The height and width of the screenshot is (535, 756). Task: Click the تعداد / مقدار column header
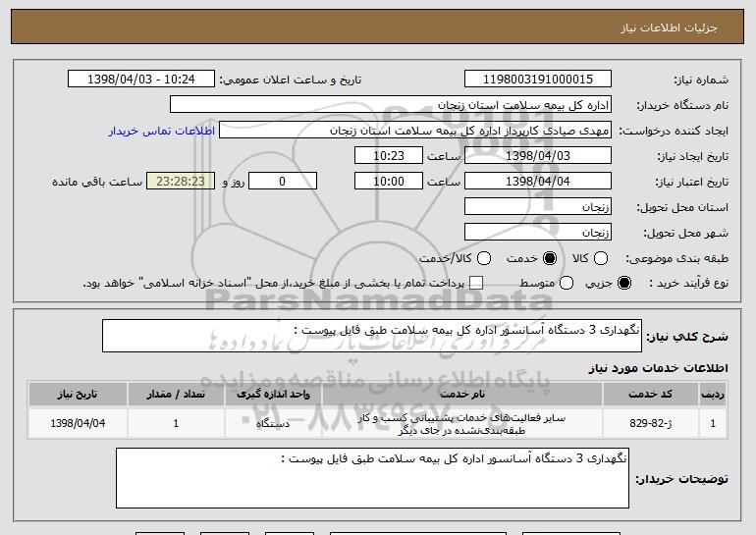click(x=176, y=395)
